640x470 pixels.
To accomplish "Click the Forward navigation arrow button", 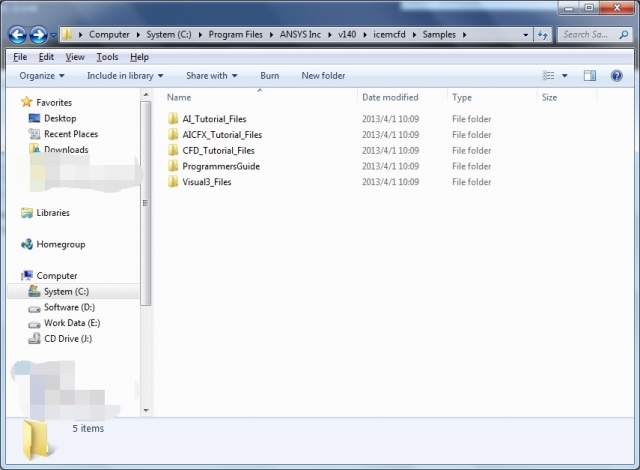I will (40, 34).
